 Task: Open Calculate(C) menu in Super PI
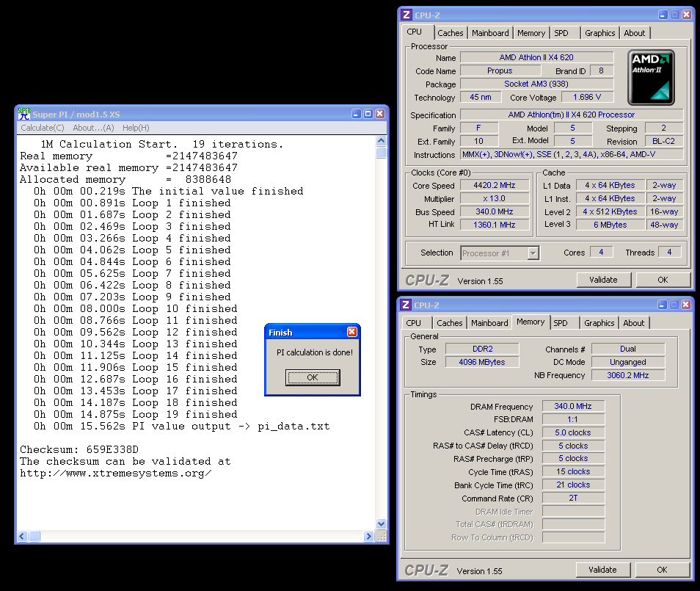click(43, 128)
